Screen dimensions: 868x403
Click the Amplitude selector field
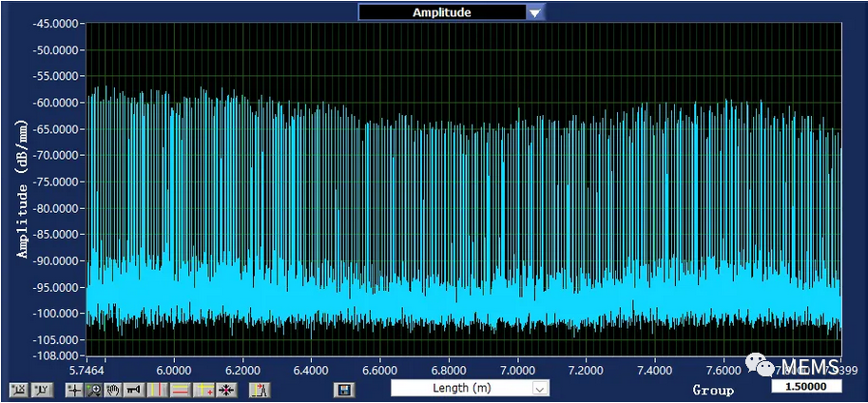tap(442, 12)
